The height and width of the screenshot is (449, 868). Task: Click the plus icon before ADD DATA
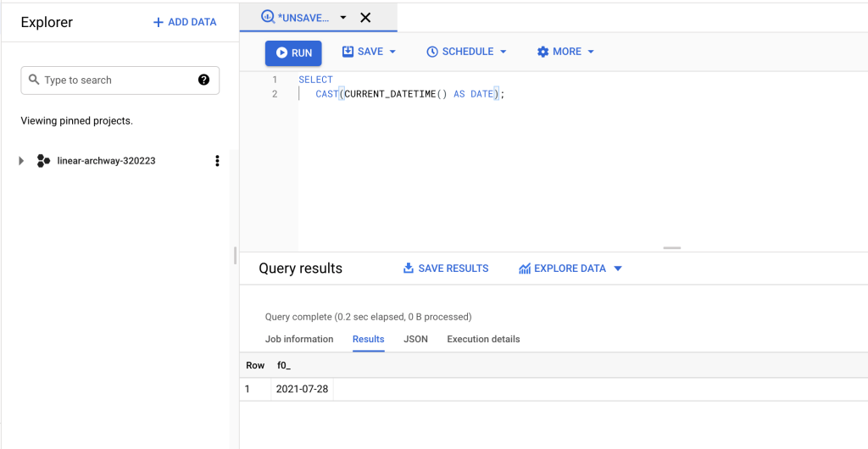tap(159, 22)
